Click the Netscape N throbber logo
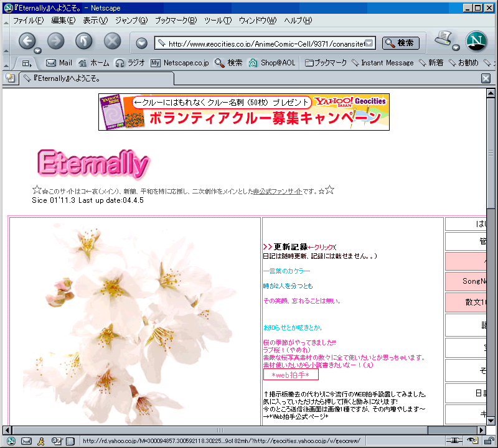The width and height of the screenshot is (498, 448). point(476,41)
